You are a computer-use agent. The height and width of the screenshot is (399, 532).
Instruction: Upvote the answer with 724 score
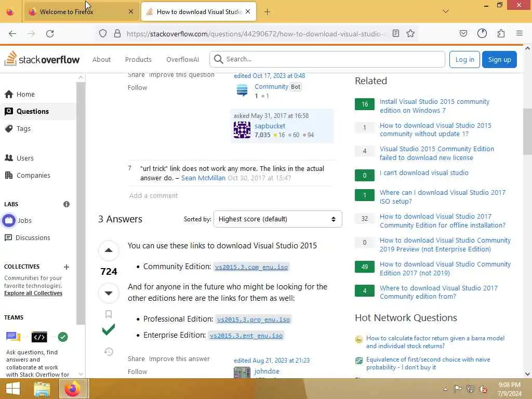pos(109,250)
